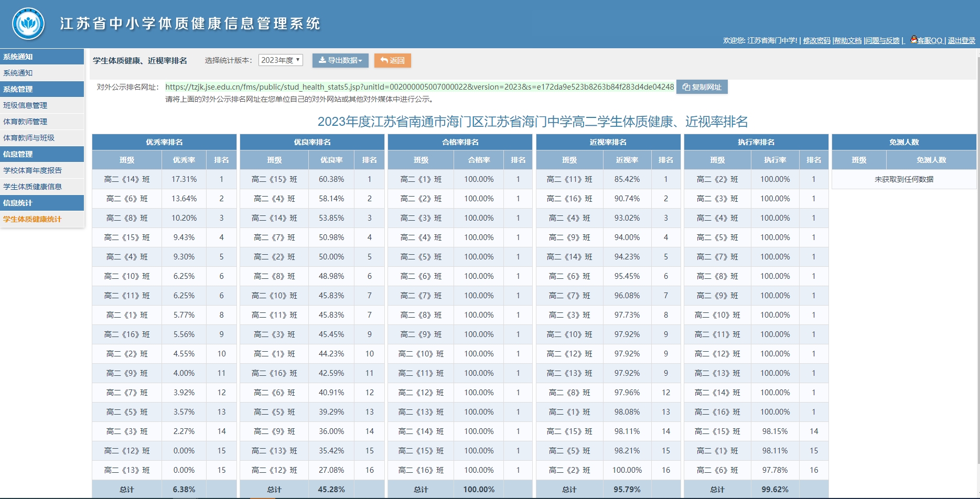Click the 复制网址 copy URL button
The width and height of the screenshot is (980, 499).
point(702,87)
